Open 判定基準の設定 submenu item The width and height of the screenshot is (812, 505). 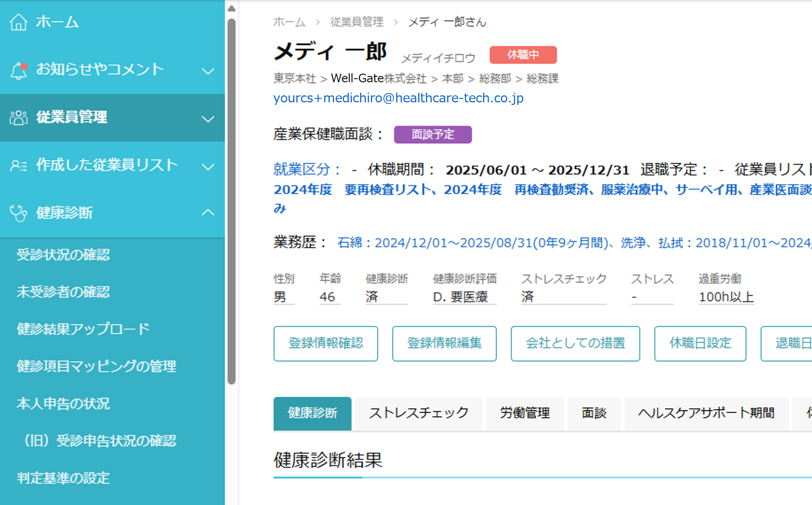click(x=63, y=478)
